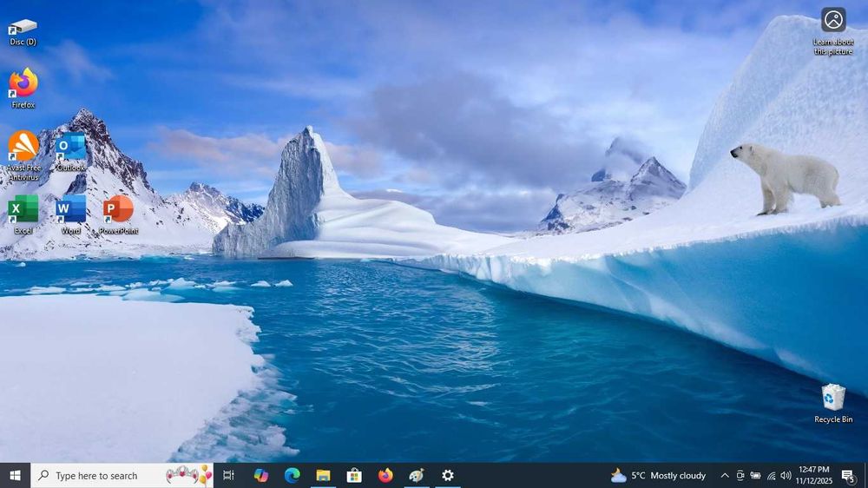This screenshot has height=488, width=868.
Task: Select the Avast Free Antivirus desktop icon
Action: click(x=23, y=155)
